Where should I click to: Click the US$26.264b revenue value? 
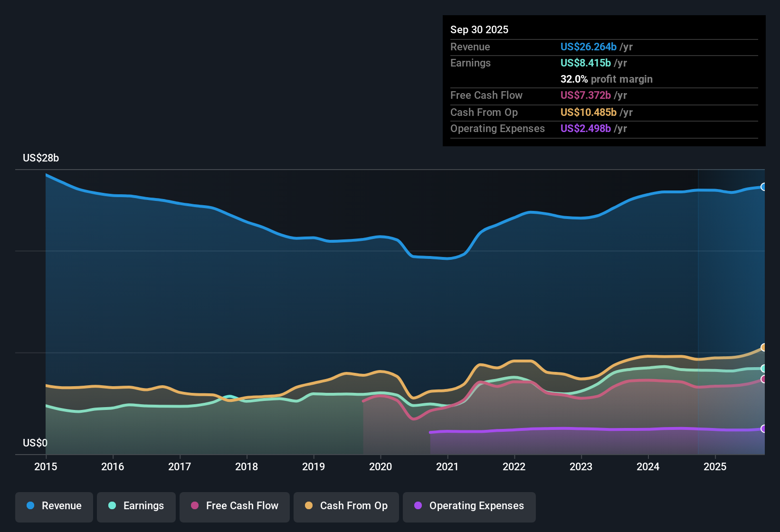tap(588, 47)
